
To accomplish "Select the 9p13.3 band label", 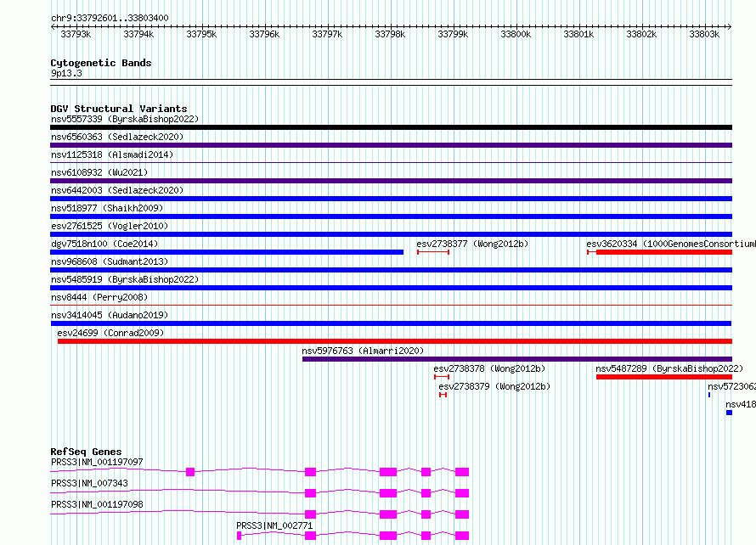I will (x=66, y=73).
